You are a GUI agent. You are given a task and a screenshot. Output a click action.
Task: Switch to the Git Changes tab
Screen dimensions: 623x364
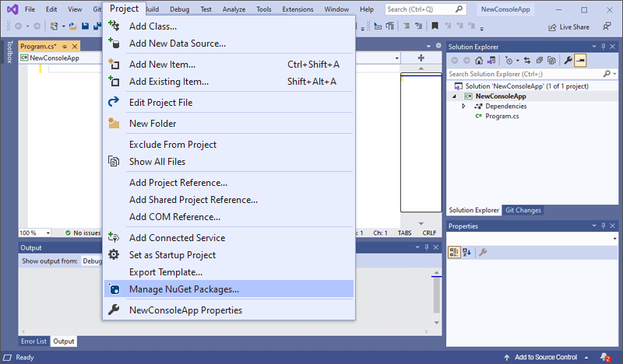[523, 210]
